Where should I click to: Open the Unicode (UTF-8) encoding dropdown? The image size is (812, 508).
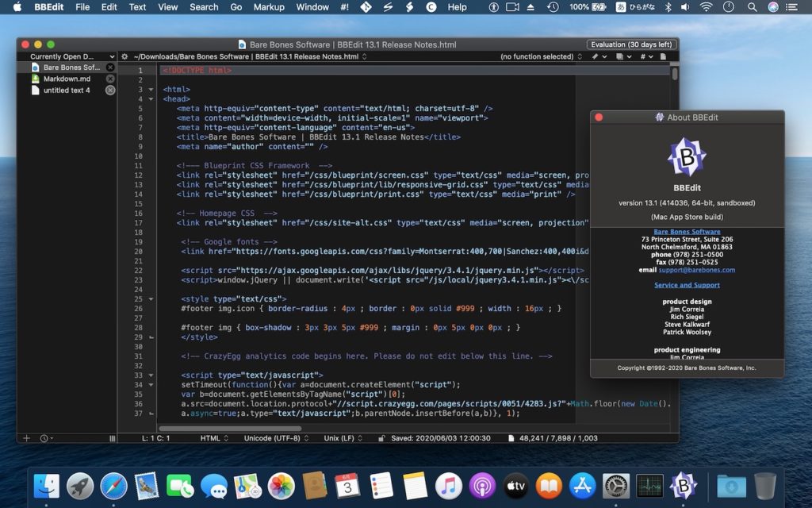pos(276,438)
